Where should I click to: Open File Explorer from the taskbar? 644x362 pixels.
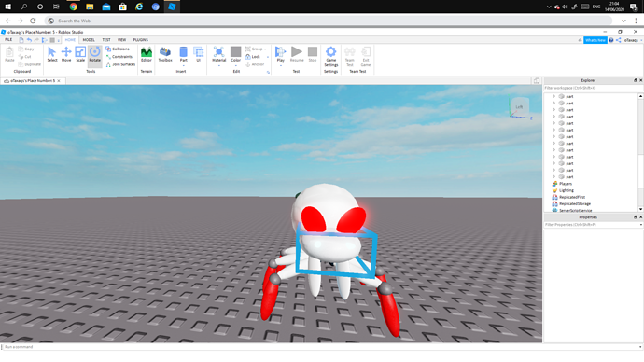coord(90,7)
